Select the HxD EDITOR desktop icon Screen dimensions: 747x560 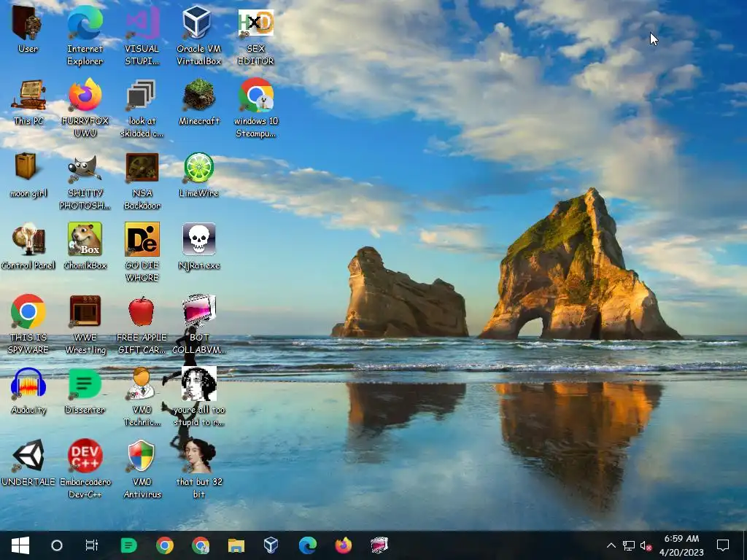(256, 36)
